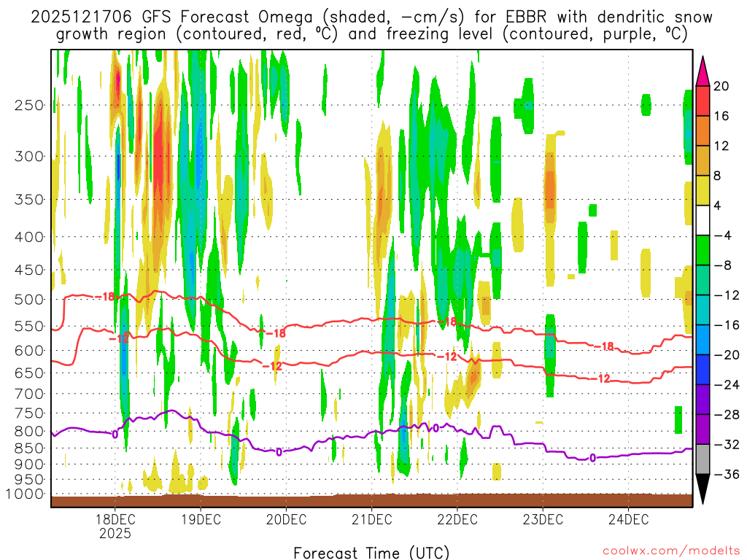Click the purple colorbar segment between -24 and -28

(703, 400)
